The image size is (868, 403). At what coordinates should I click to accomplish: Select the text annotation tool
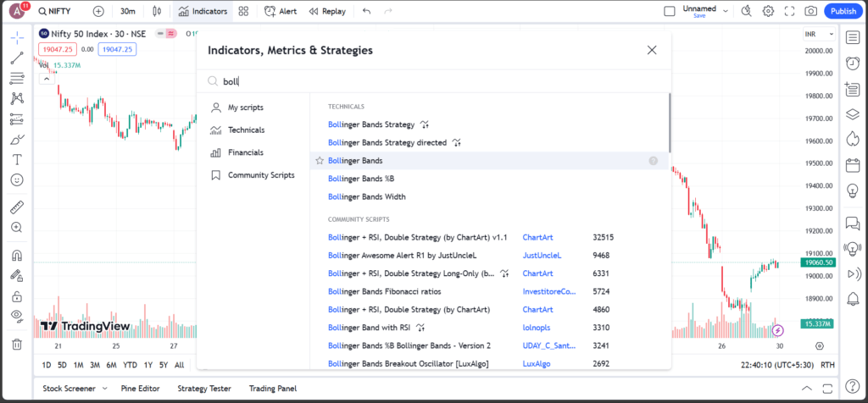(16, 159)
